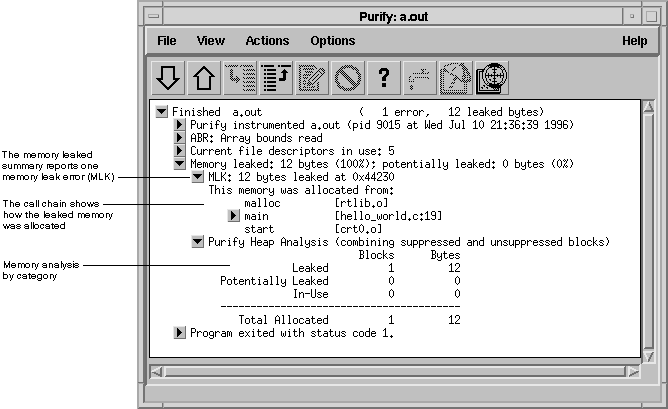Open the window menu button in title bar

click(154, 17)
